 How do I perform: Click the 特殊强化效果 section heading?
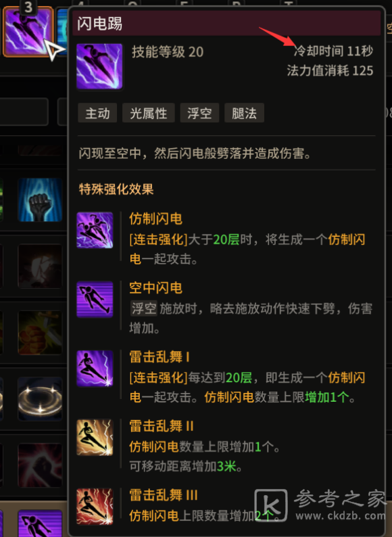tap(116, 189)
